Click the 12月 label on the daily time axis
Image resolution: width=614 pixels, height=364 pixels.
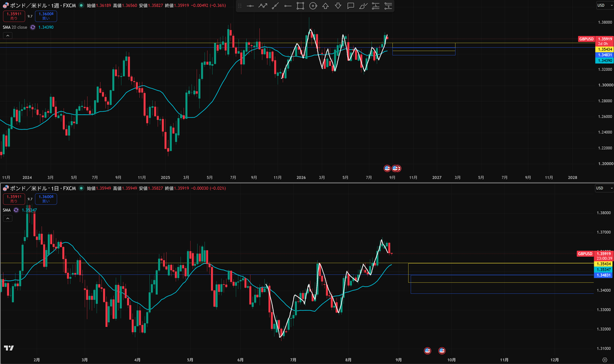tap(555, 360)
